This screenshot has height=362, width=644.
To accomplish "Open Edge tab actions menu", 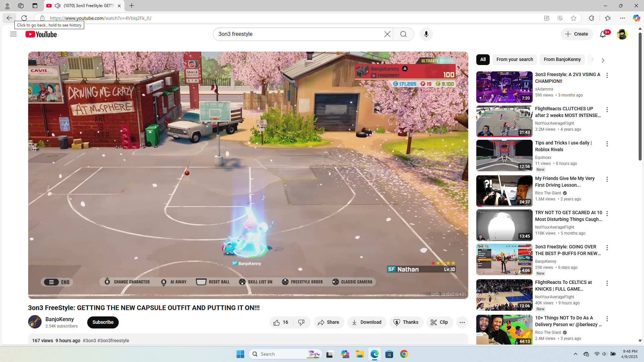I will (x=35, y=6).
